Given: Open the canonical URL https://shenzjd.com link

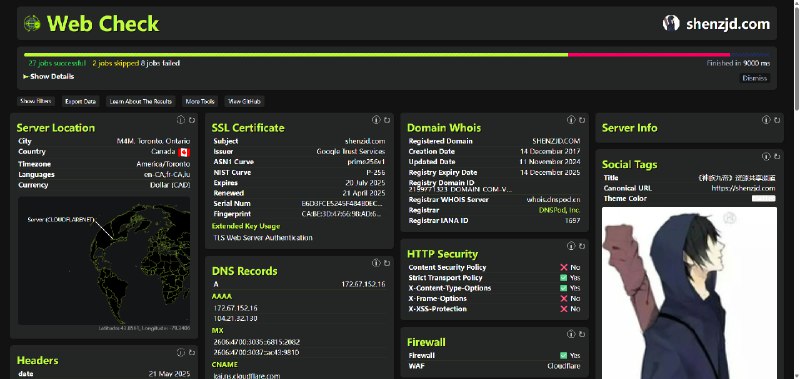Looking at the screenshot, I should click(743, 188).
